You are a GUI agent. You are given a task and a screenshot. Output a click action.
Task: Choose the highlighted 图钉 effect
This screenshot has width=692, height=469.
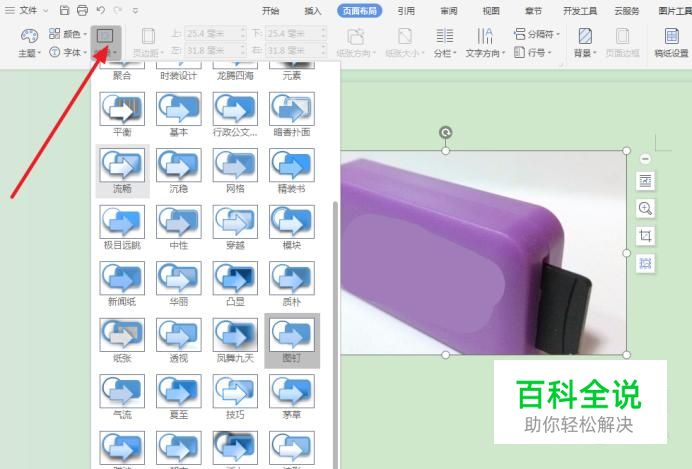(x=292, y=341)
